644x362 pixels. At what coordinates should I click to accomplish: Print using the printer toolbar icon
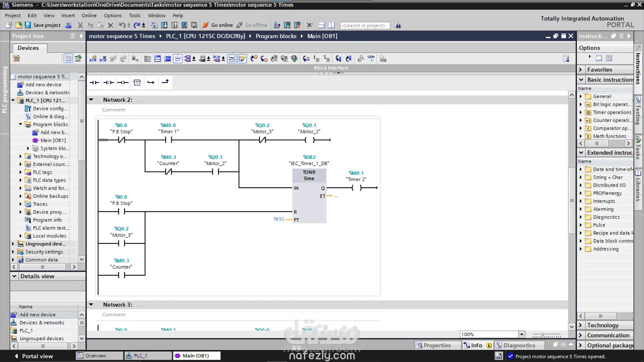pyautogui.click(x=68, y=25)
